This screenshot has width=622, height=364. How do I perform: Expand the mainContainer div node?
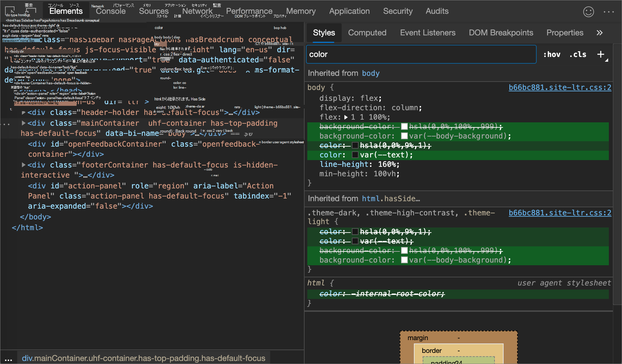pos(24,123)
